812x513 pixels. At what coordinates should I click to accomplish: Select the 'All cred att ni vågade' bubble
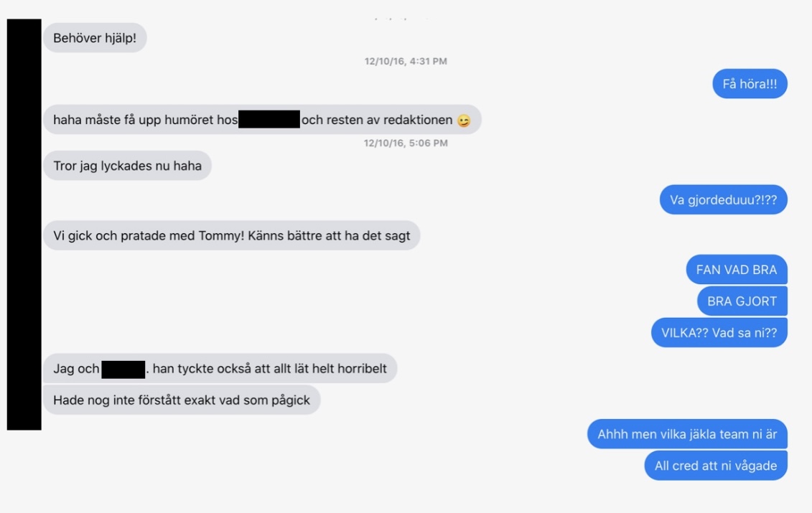point(716,466)
